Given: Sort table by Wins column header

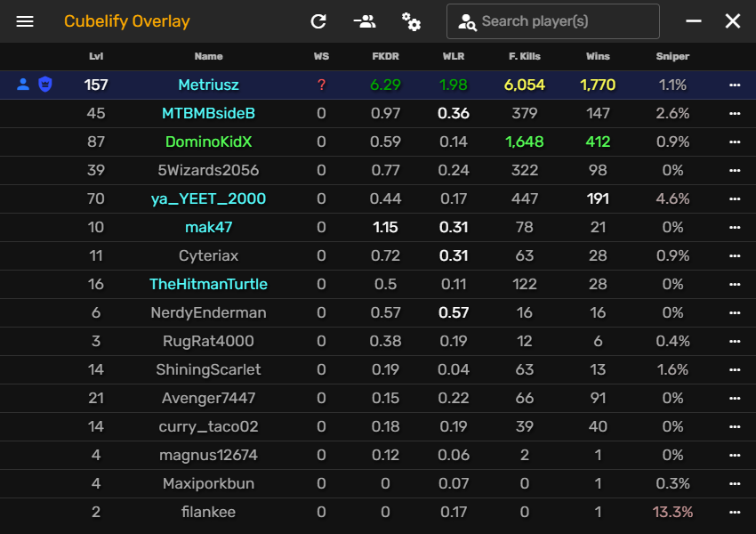Looking at the screenshot, I should (x=598, y=56).
